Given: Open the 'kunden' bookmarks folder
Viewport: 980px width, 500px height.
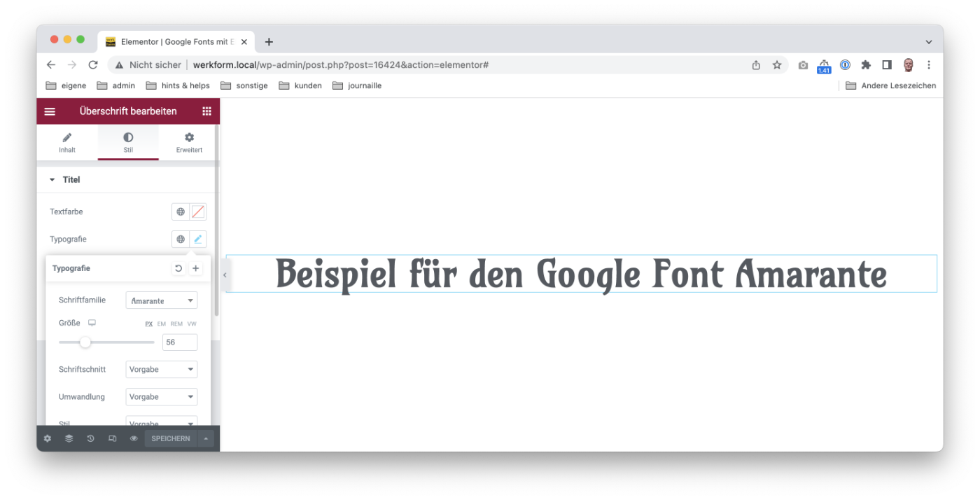Looking at the screenshot, I should coord(300,85).
